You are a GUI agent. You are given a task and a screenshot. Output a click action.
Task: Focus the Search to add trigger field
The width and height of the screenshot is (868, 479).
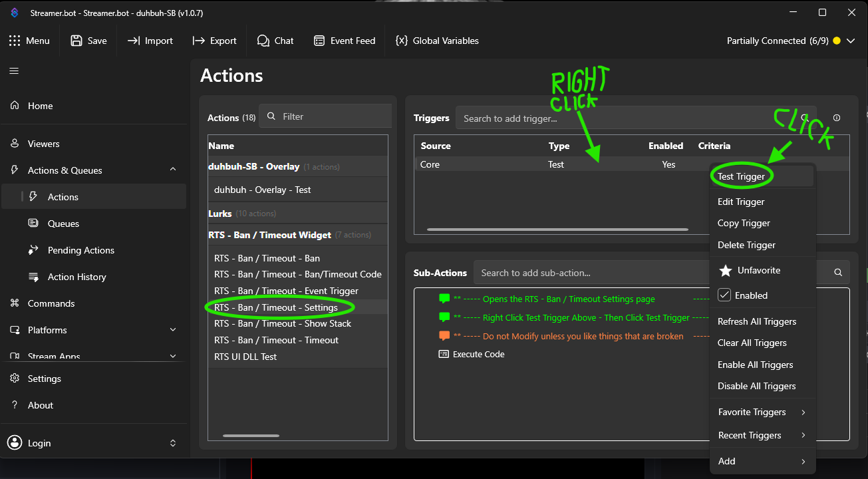coord(637,118)
